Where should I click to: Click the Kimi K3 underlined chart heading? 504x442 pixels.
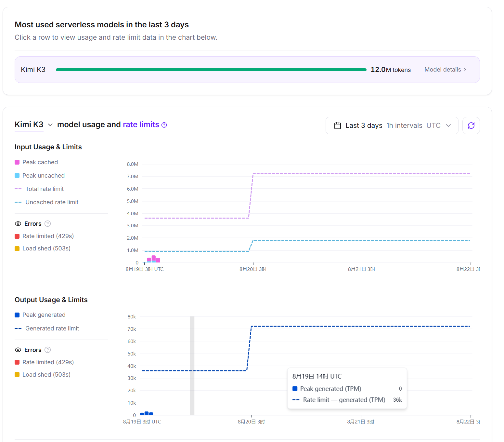click(x=29, y=125)
